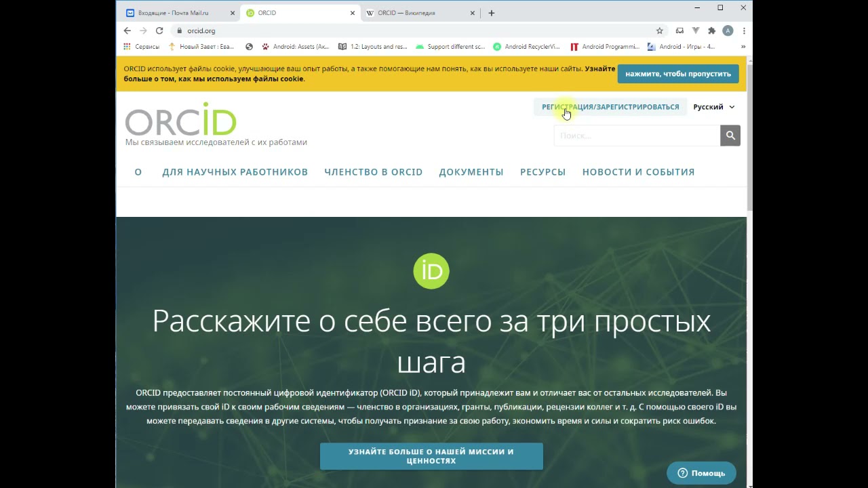Open the Новый Завет bookmark

(x=201, y=47)
